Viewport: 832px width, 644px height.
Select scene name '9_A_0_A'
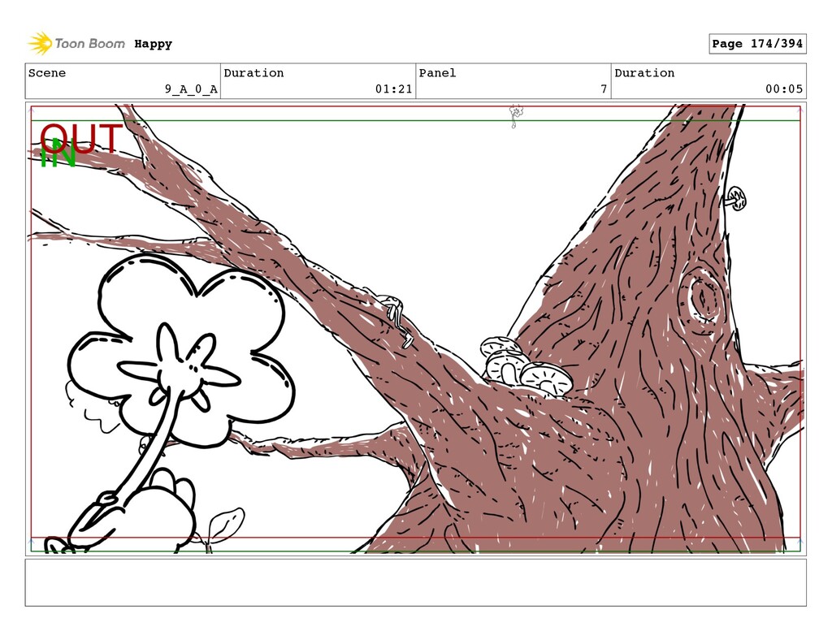[191, 89]
